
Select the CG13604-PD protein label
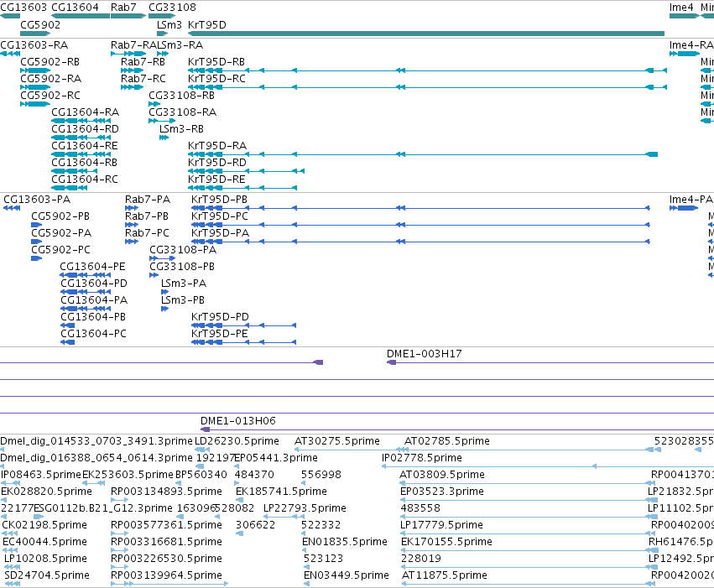coord(94,284)
